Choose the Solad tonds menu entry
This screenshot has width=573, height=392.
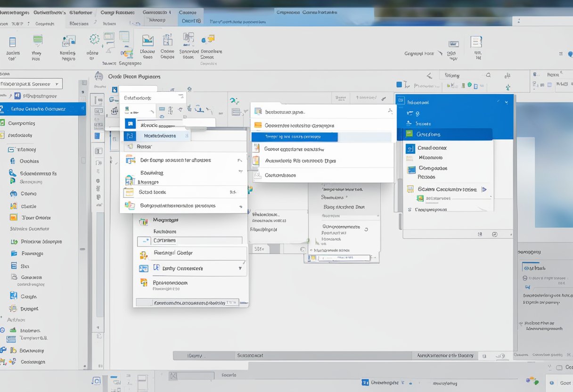[152, 192]
